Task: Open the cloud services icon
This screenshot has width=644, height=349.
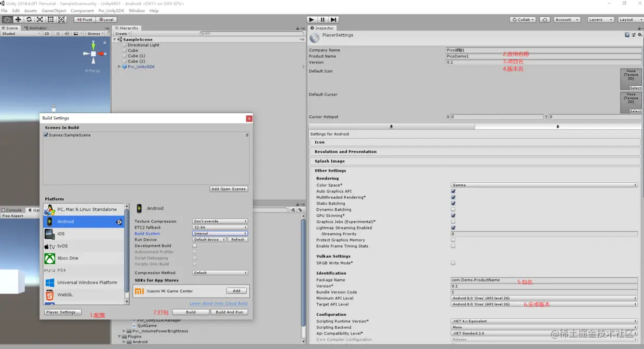Action: (545, 20)
